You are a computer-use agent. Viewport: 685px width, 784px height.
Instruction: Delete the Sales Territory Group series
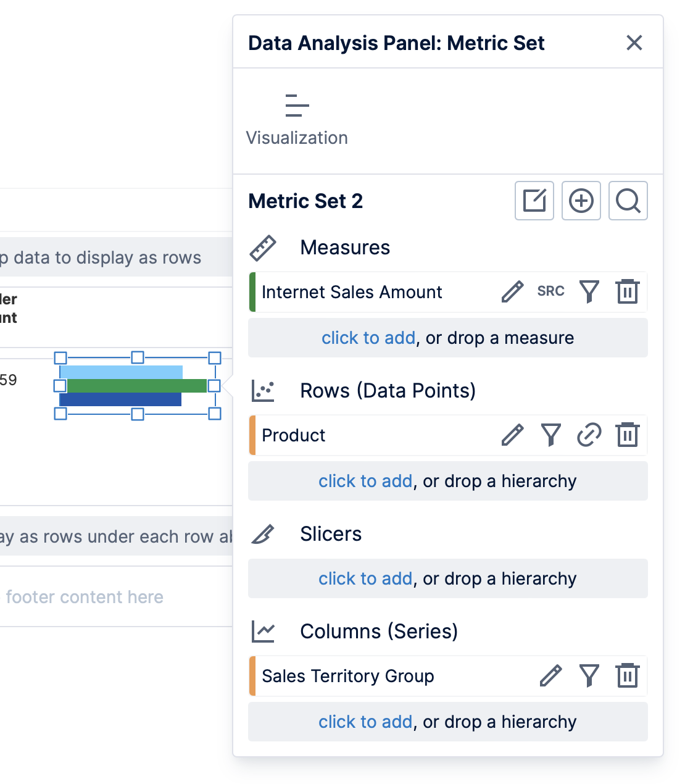(627, 676)
